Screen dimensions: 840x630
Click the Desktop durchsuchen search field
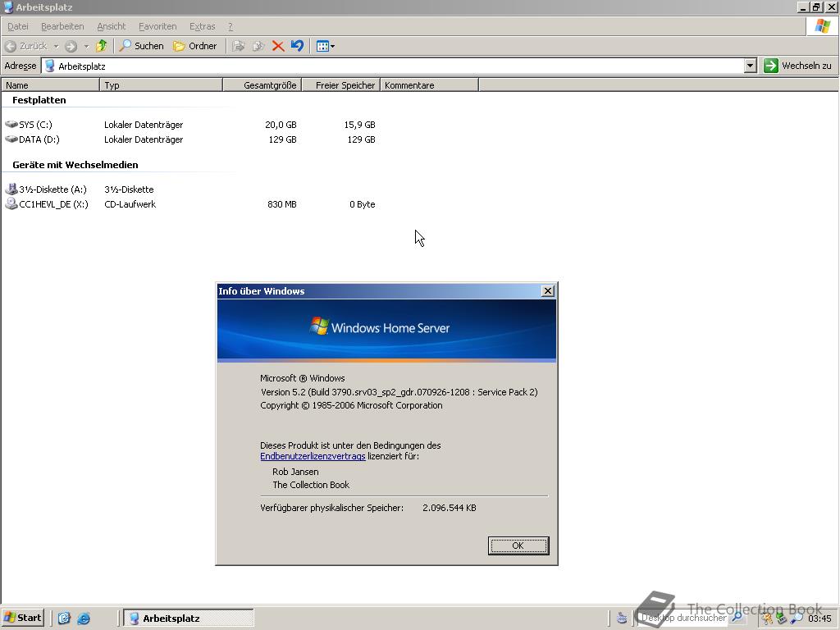[685, 618]
